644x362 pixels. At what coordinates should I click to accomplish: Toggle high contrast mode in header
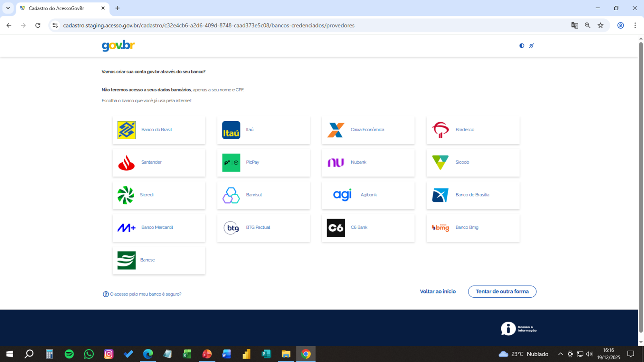click(522, 46)
